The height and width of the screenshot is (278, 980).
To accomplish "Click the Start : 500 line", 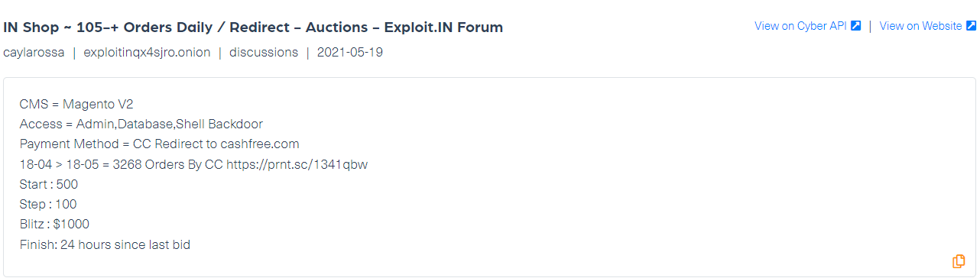I will (x=49, y=184).
